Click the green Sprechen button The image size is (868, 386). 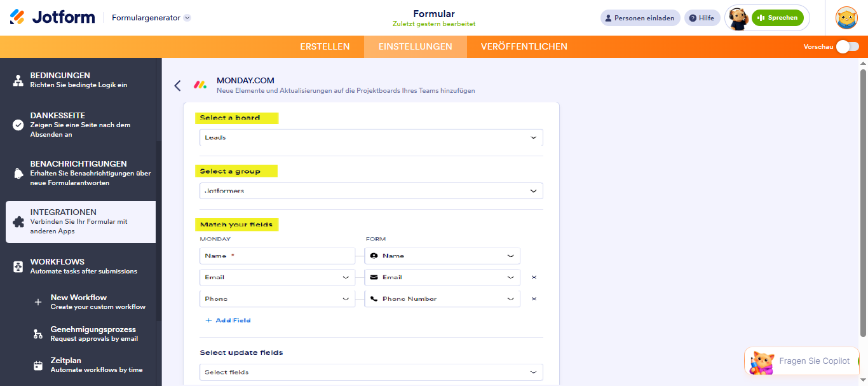point(778,18)
